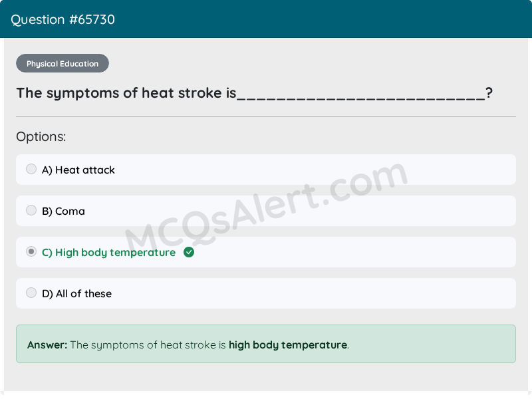Click the empty area of the Heat attack row
Screen dimensions: 532x411
tap(315, 170)
